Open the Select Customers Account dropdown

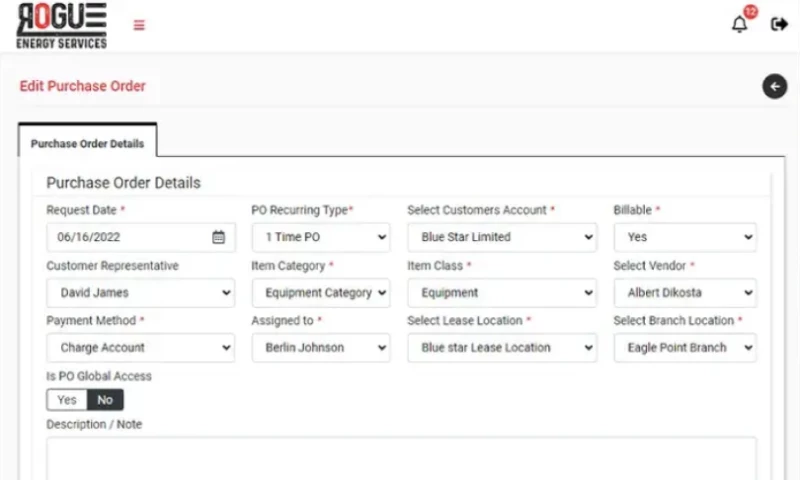click(502, 237)
